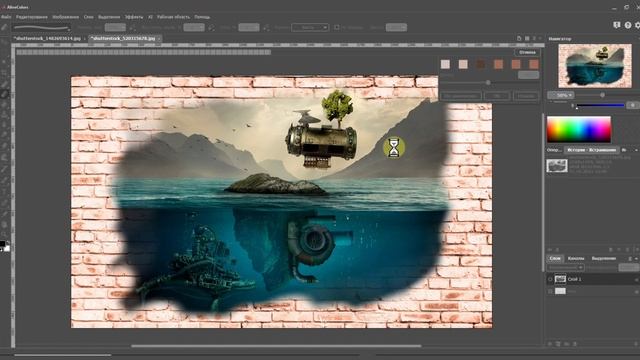Select the Zoom magnifier tool in left toolbar

[x=4, y=234]
